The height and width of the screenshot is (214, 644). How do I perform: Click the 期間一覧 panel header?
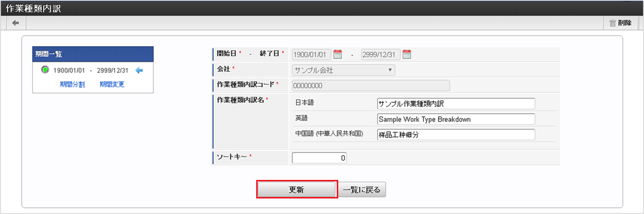93,54
